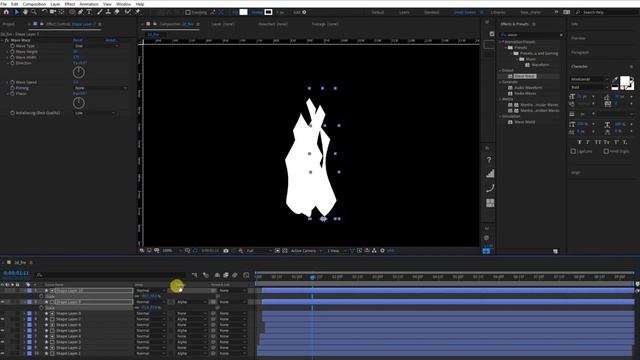Viewport: 640px width, 360px height.
Task: Select the Selection arrow tool
Action: [16, 12]
